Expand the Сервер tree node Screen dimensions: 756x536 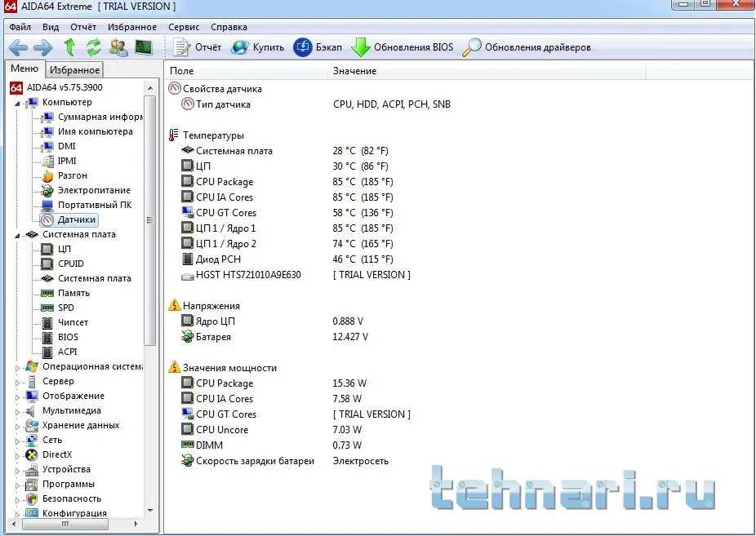point(17,383)
